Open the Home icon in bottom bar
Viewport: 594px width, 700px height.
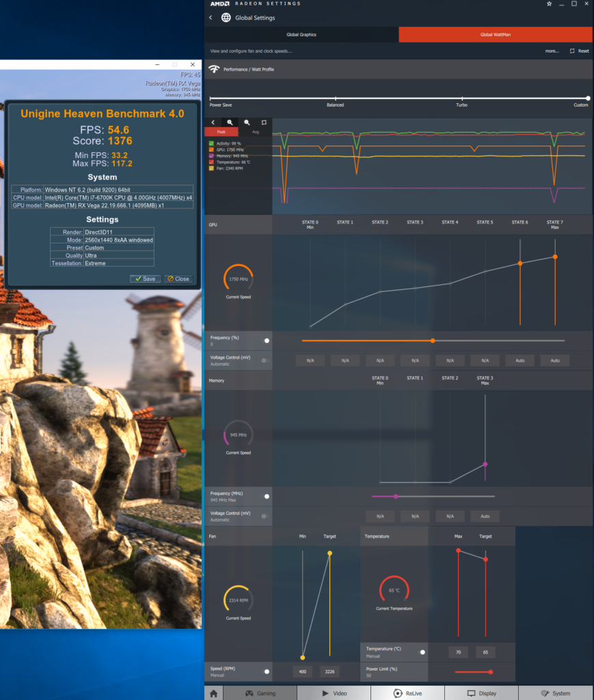(x=213, y=693)
